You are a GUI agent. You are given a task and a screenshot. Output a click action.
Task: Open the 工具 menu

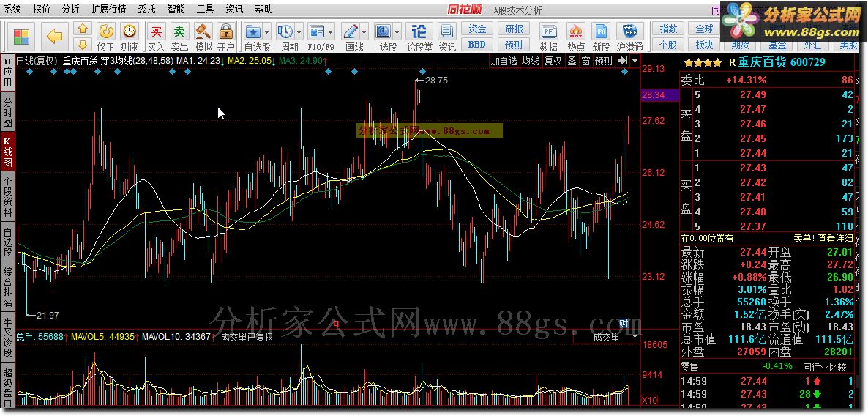pos(206,9)
